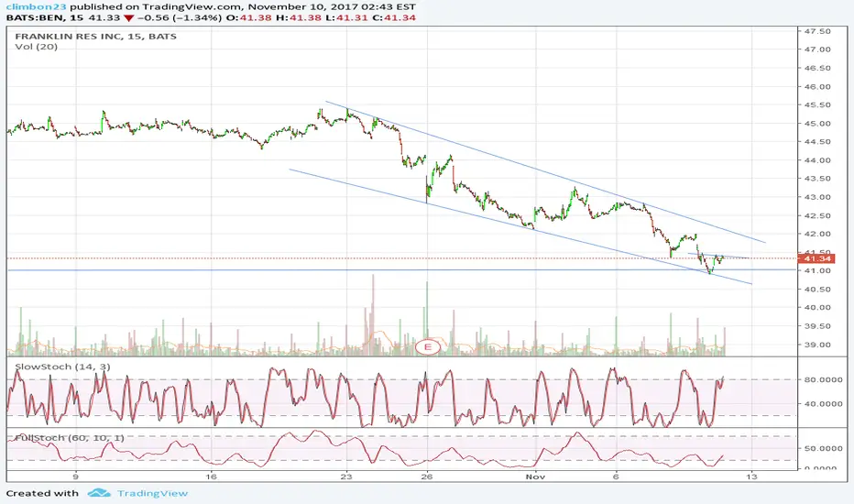The width and height of the screenshot is (854, 504).
Task: Click the earnings 'E' marker on chart
Action: coord(428,346)
